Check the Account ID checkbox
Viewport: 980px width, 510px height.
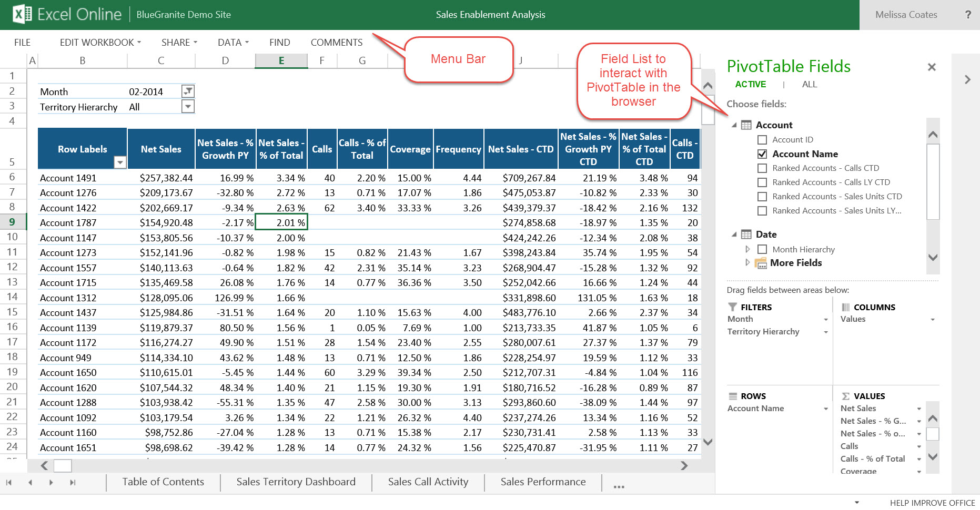pyautogui.click(x=762, y=139)
